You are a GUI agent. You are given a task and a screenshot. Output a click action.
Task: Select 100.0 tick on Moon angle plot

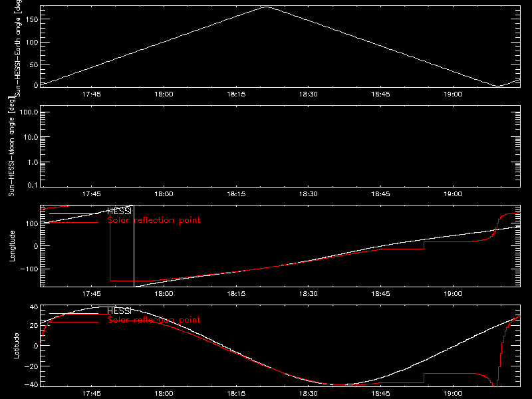(29, 112)
